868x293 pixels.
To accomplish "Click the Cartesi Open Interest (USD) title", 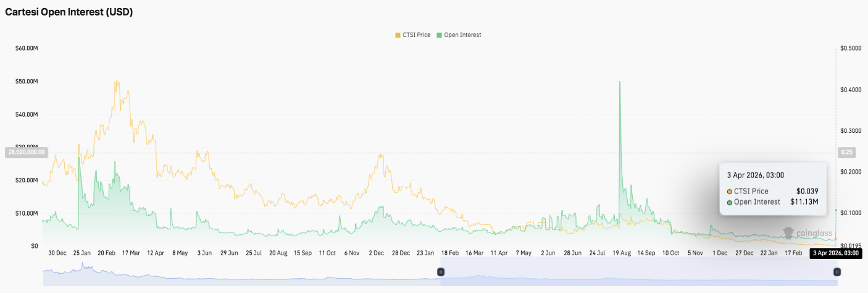I will [69, 12].
